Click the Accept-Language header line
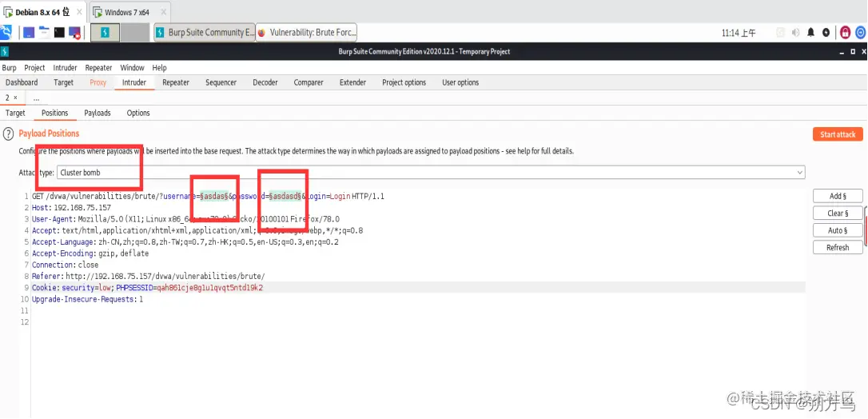 click(x=185, y=241)
